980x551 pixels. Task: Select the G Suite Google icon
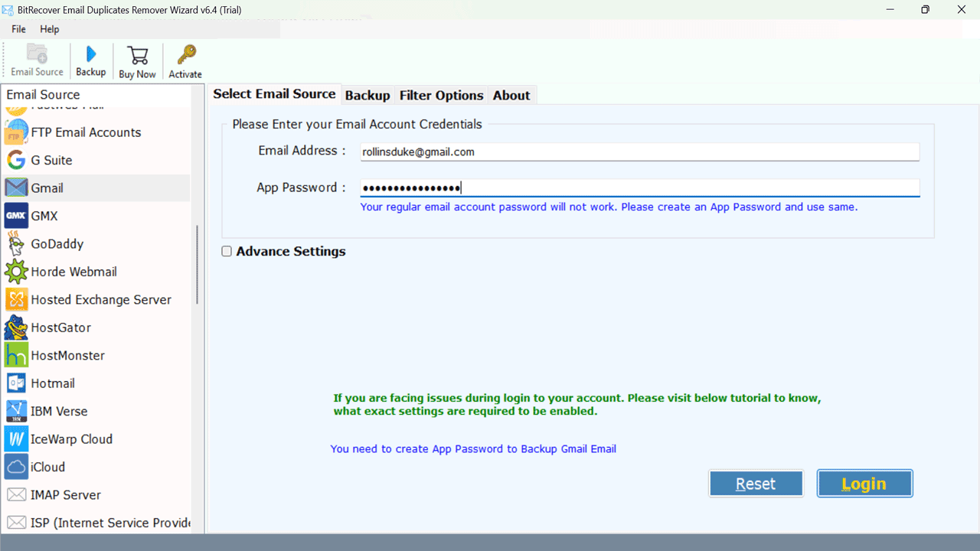tap(16, 160)
